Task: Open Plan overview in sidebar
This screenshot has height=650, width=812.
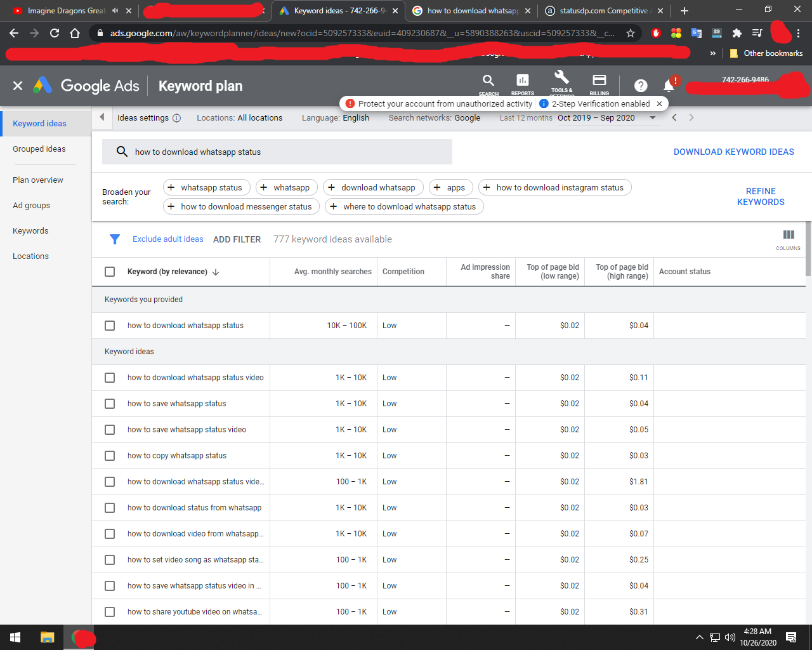Action: 46,180
